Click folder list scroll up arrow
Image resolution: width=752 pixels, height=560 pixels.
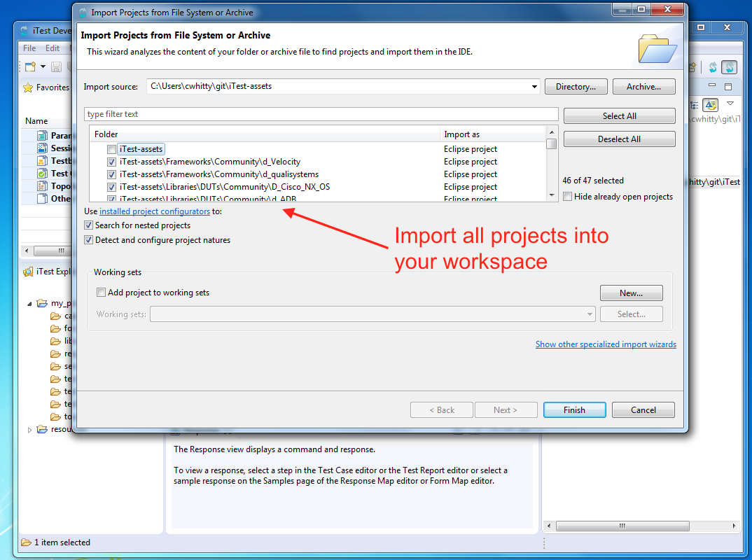click(552, 132)
